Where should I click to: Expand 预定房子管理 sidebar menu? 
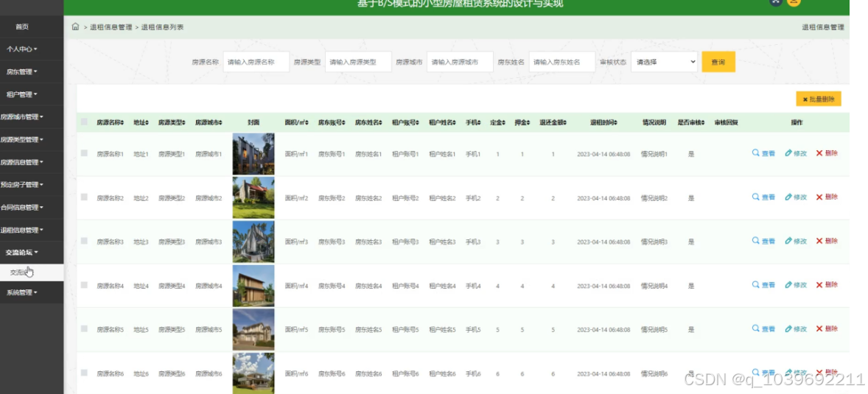pyautogui.click(x=22, y=184)
